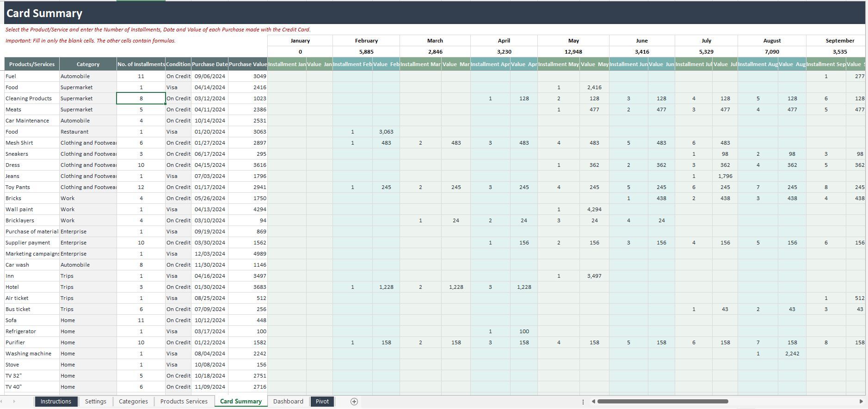The image size is (868, 409).
Task: Select the Categories sheet tab
Action: [133, 402]
